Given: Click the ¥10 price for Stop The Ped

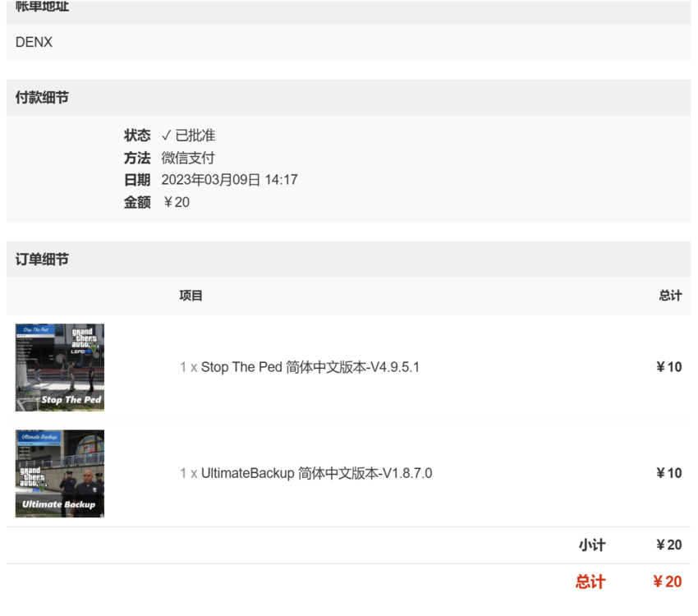Looking at the screenshot, I should pyautogui.click(x=668, y=367).
